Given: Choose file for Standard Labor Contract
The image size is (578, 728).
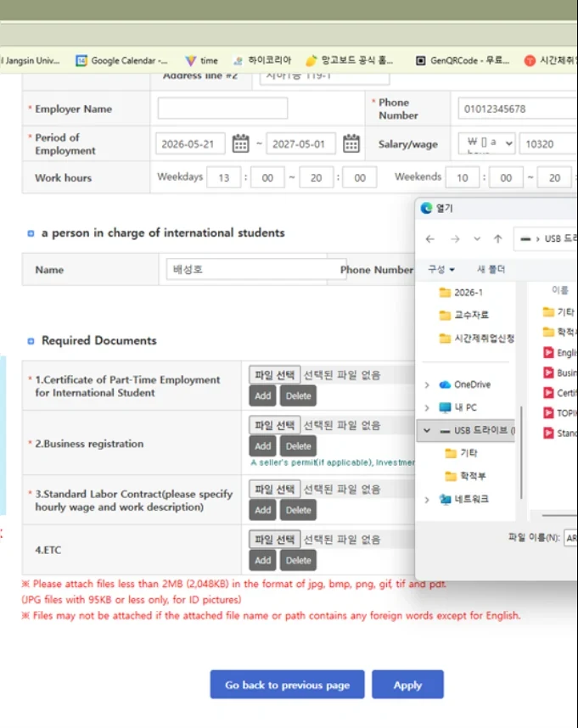Looking at the screenshot, I should pos(275,489).
